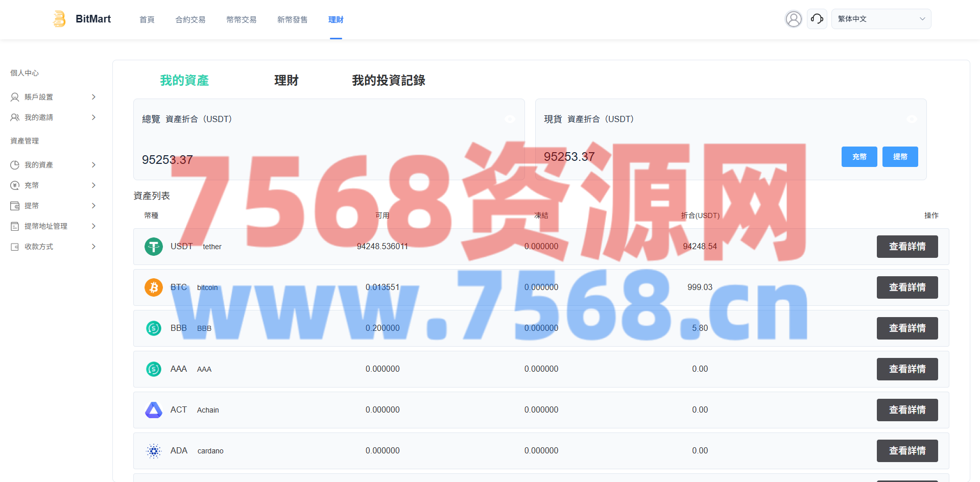Toggle eye icon to hide spot balance
This screenshot has height=482, width=980.
pos(912,119)
